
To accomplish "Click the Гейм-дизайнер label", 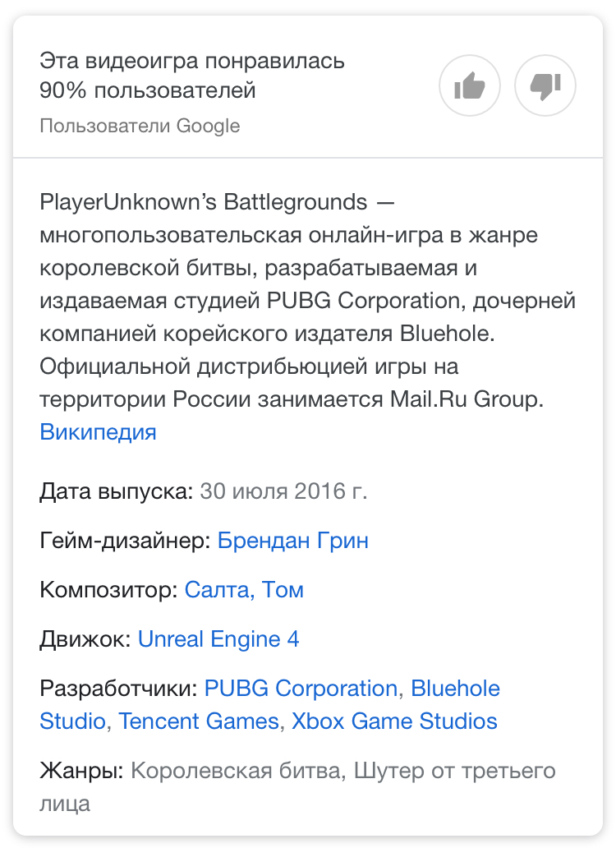I will (x=126, y=541).
